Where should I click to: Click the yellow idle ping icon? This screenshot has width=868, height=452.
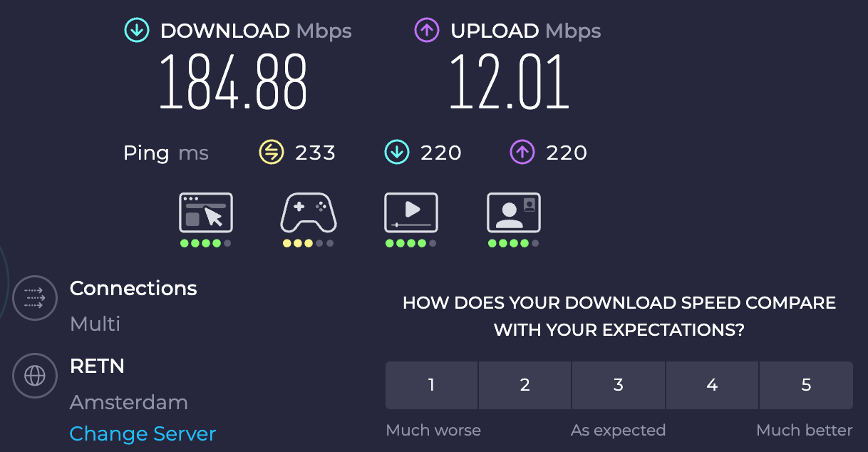tap(270, 152)
